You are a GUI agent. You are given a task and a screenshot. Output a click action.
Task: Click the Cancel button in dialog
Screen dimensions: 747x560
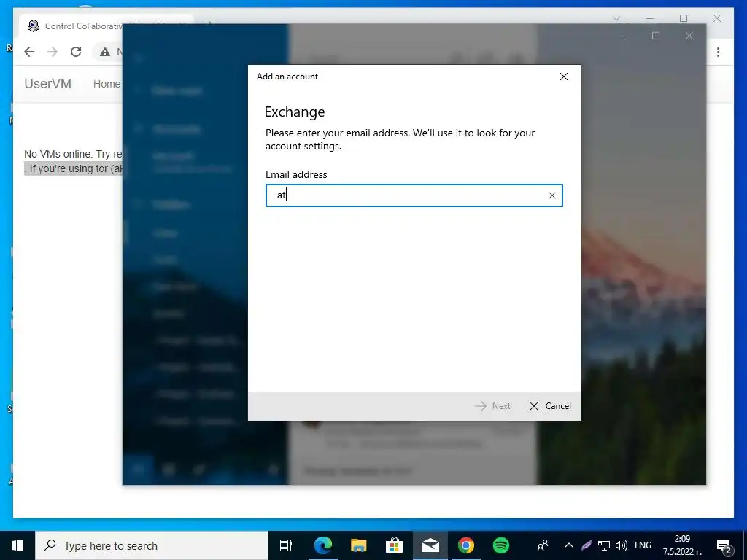click(x=550, y=405)
